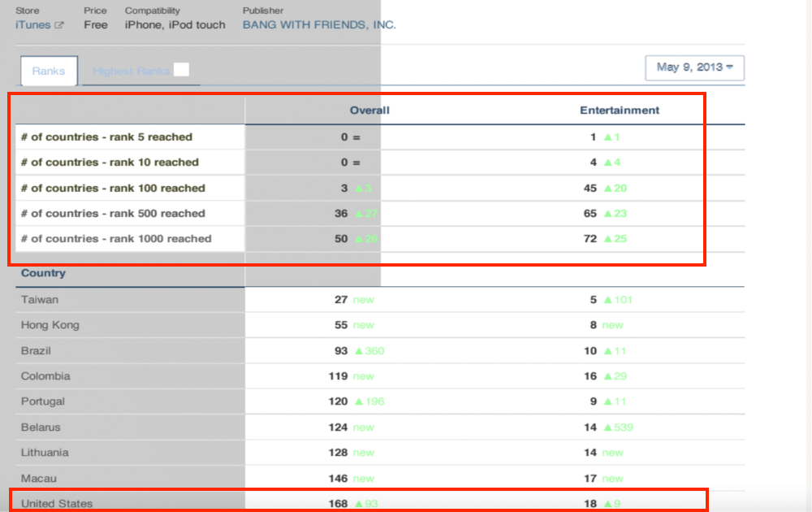The width and height of the screenshot is (812, 512).
Task: Open the May 9, 2013 date dropdown
Action: click(x=694, y=67)
